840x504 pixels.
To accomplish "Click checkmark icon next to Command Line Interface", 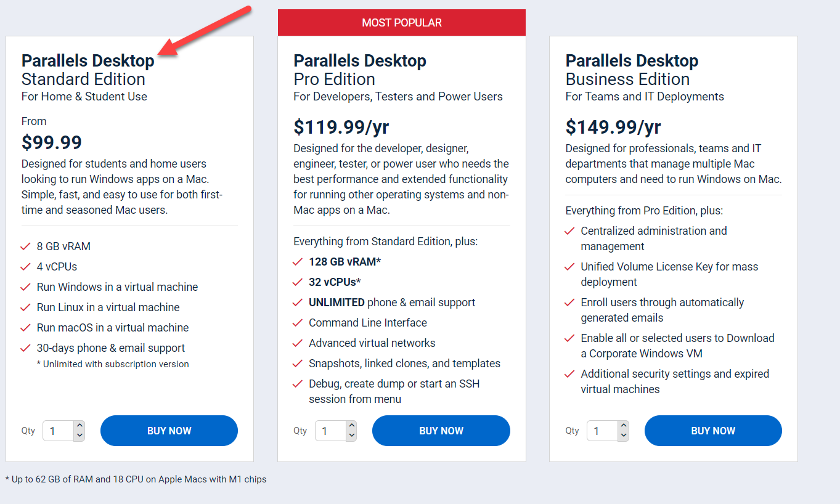I will (x=298, y=323).
